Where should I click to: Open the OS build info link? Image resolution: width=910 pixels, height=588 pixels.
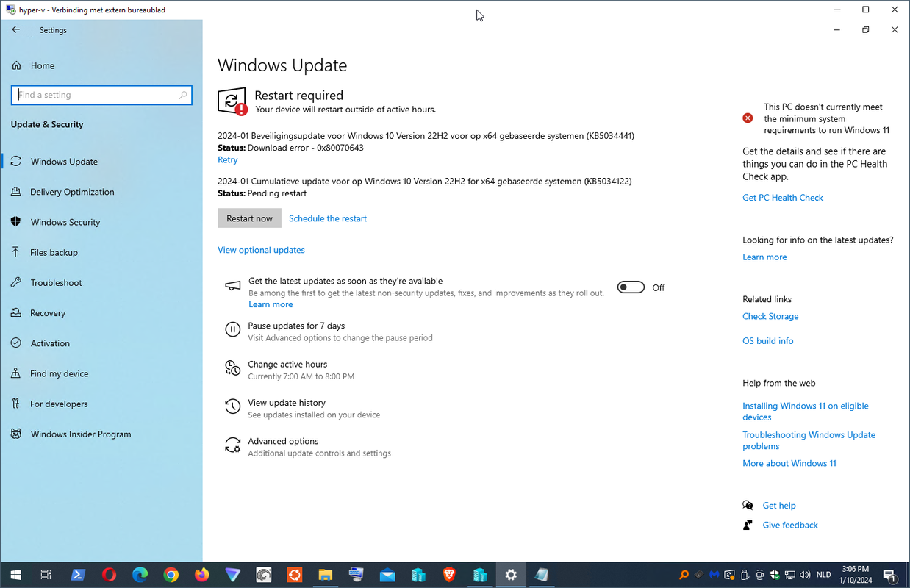click(768, 341)
